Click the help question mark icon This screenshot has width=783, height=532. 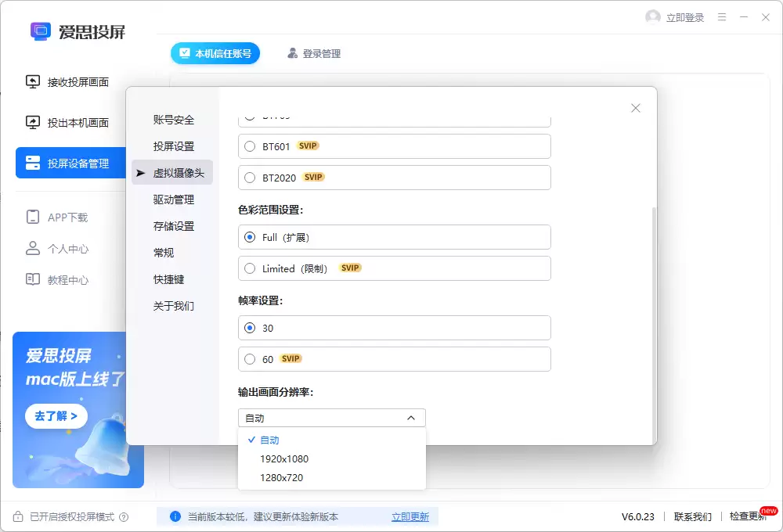click(x=124, y=517)
